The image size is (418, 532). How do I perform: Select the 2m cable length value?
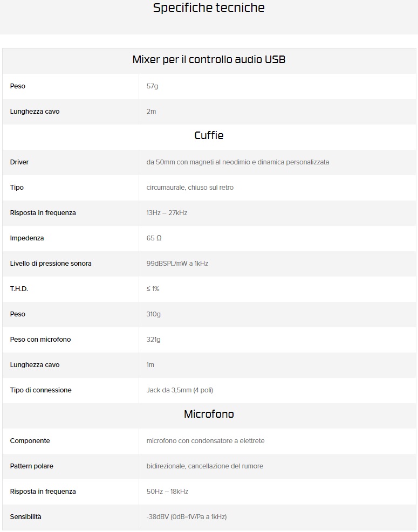pyautogui.click(x=151, y=112)
